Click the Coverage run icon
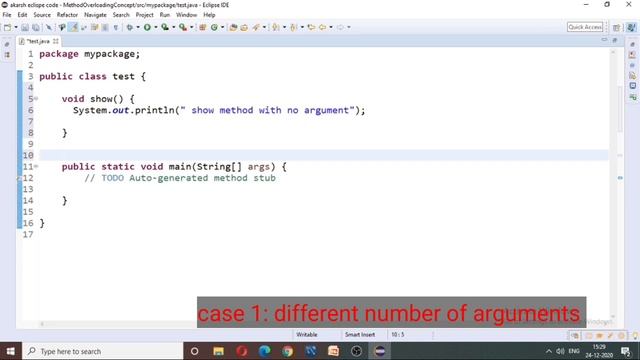The image size is (640, 360). (165, 27)
